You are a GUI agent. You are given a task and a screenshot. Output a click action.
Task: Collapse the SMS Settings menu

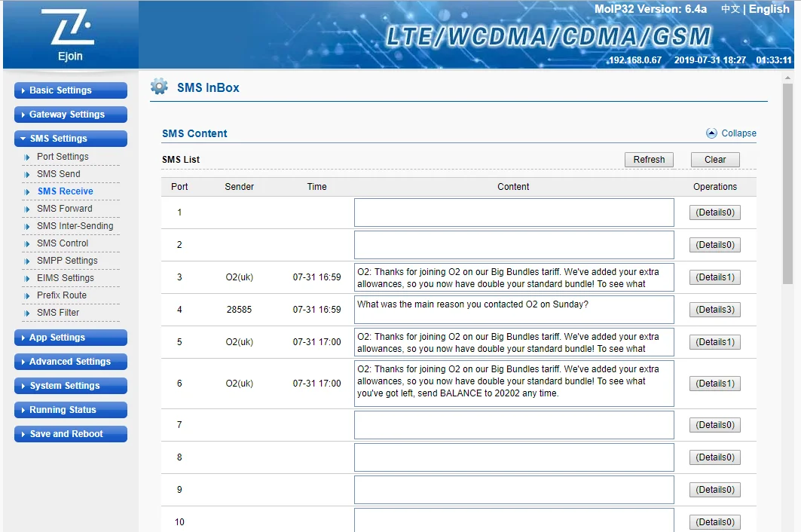point(71,139)
